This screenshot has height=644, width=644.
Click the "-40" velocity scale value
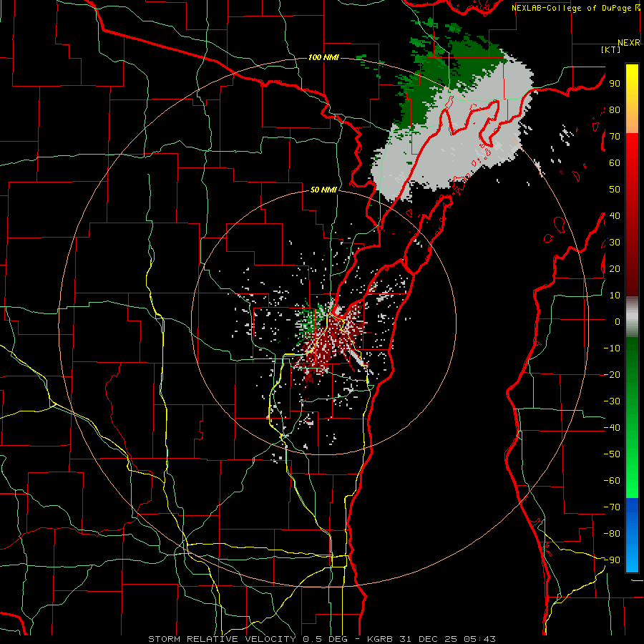612,428
